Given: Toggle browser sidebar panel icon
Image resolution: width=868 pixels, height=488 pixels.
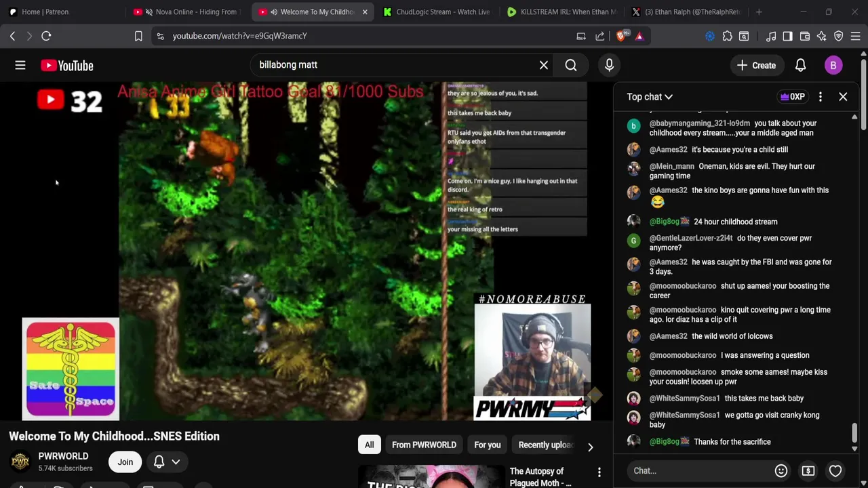Looking at the screenshot, I should 787,36.
